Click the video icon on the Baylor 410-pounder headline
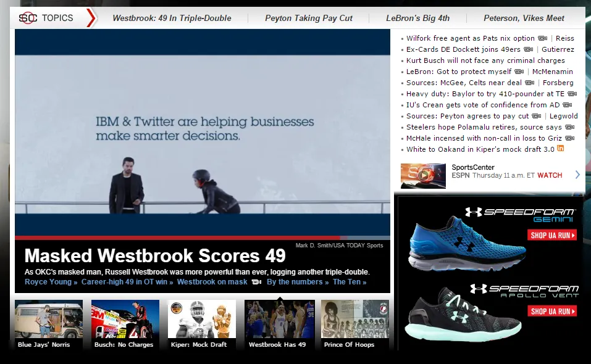The height and width of the screenshot is (364, 591). click(571, 94)
